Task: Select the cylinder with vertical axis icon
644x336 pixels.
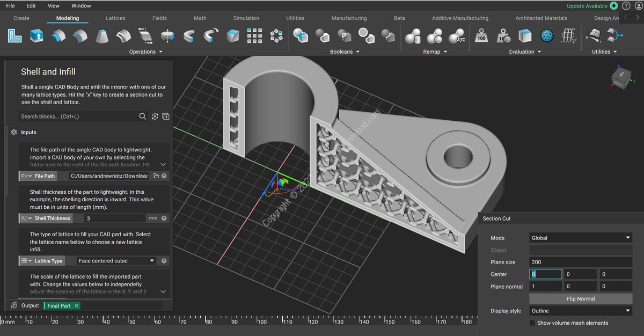Action: point(167,36)
